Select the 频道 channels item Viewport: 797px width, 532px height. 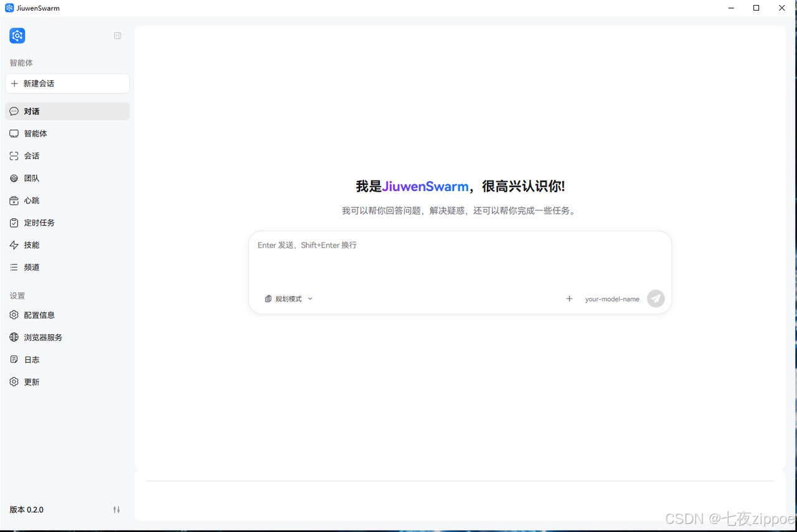(67, 268)
